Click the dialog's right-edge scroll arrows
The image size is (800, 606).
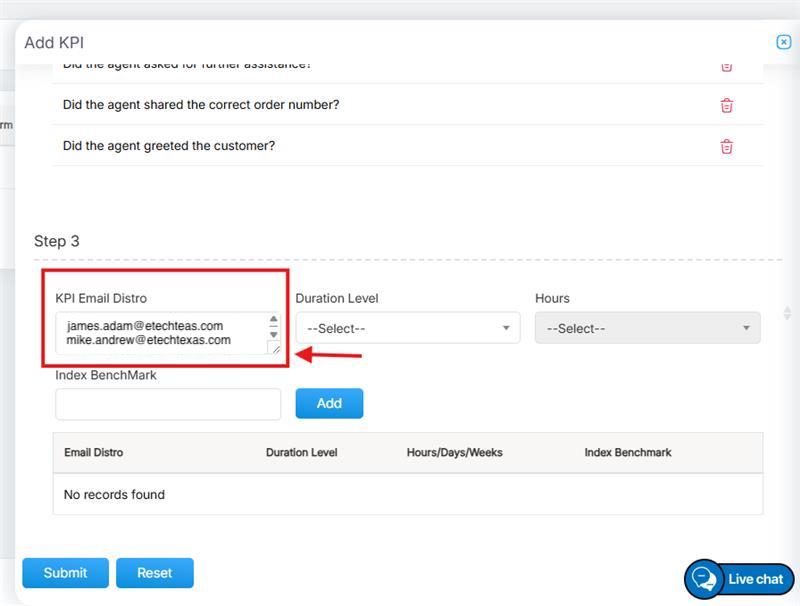(x=787, y=313)
